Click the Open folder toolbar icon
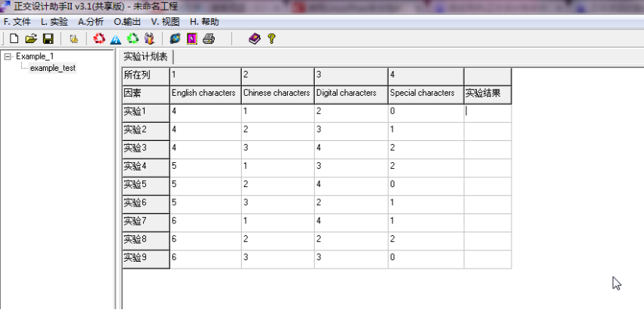This screenshot has height=322, width=644. [x=31, y=38]
